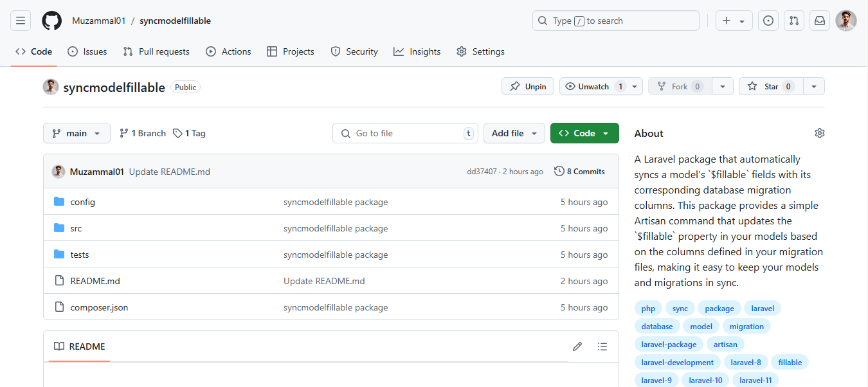
Task: Switch to the Actions tab
Action: [228, 51]
